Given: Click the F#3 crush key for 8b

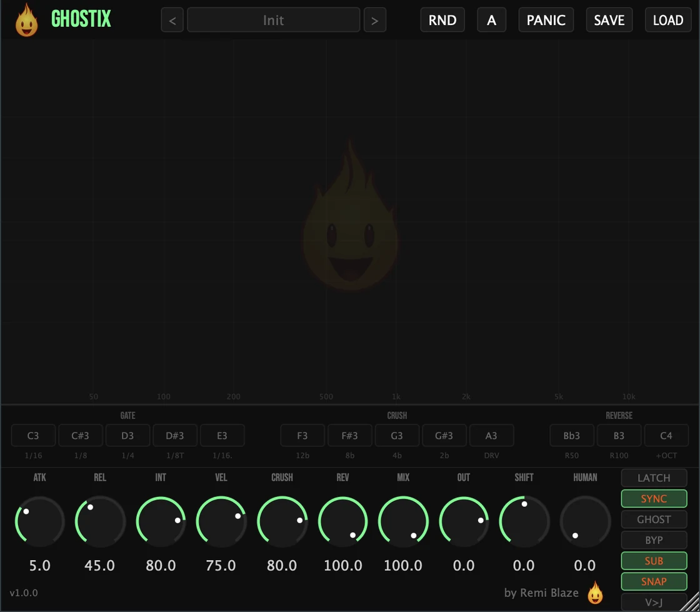Looking at the screenshot, I should click(350, 436).
